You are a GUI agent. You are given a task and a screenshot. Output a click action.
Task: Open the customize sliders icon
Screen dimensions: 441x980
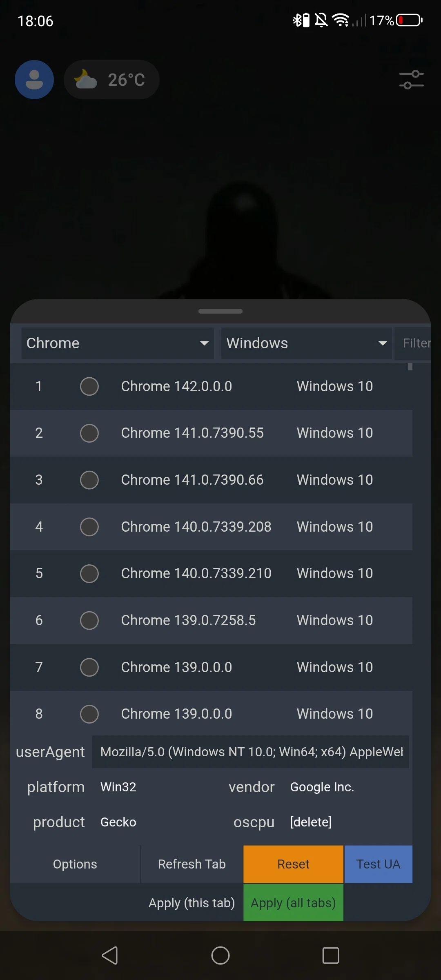411,80
